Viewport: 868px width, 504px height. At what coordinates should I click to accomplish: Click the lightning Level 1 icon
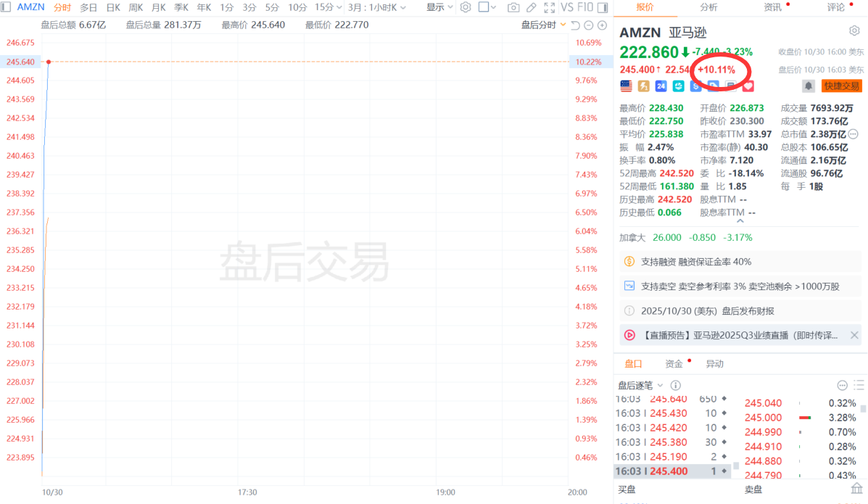[643, 86]
